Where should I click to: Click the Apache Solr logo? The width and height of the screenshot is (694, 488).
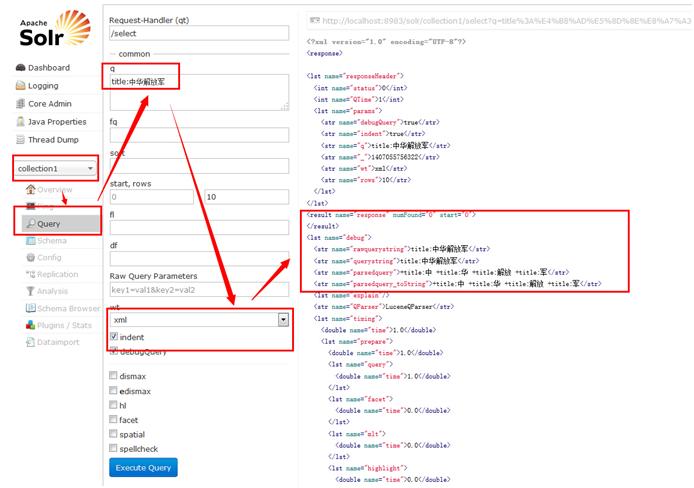(x=55, y=28)
